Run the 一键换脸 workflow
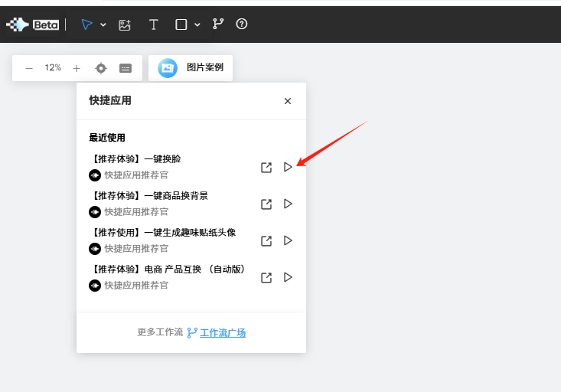Viewport: 561px width, 392px height. click(288, 167)
